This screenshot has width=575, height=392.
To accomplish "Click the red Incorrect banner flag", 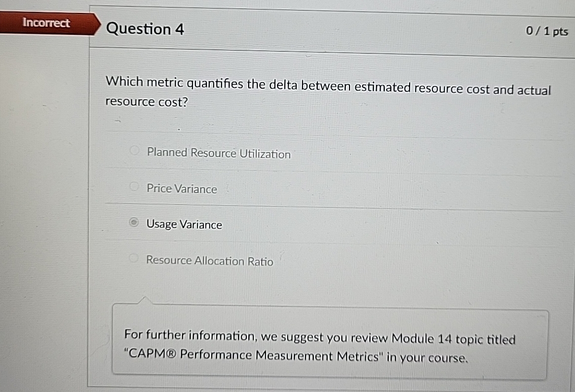I will 47,23.
